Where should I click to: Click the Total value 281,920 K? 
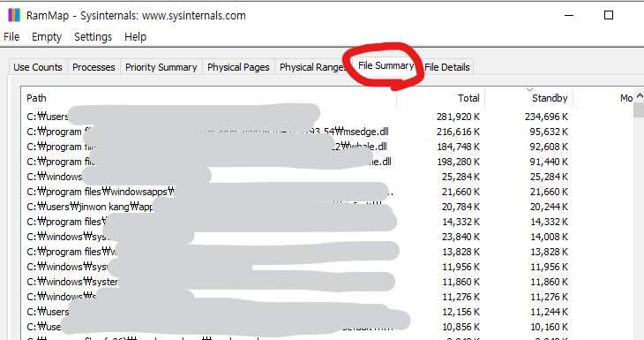[x=458, y=117]
